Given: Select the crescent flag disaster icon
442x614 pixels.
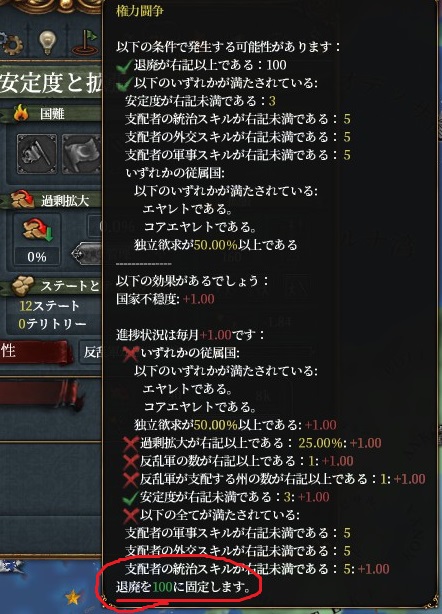Looking at the screenshot, I should click(x=81, y=154).
